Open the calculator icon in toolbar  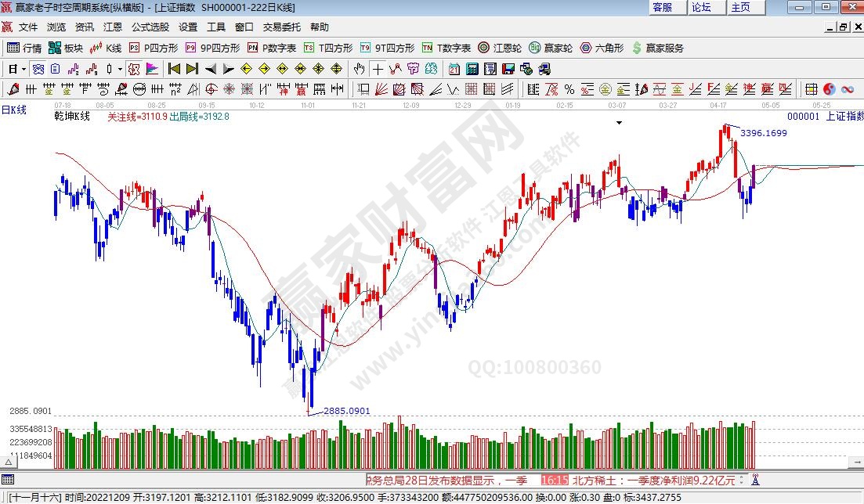click(472, 69)
